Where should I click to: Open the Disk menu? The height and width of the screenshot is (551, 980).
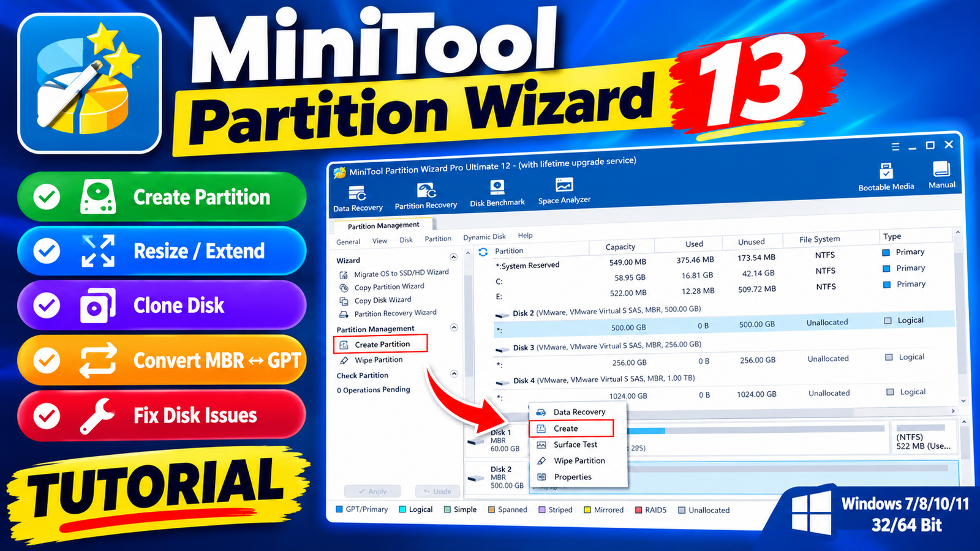(x=406, y=240)
